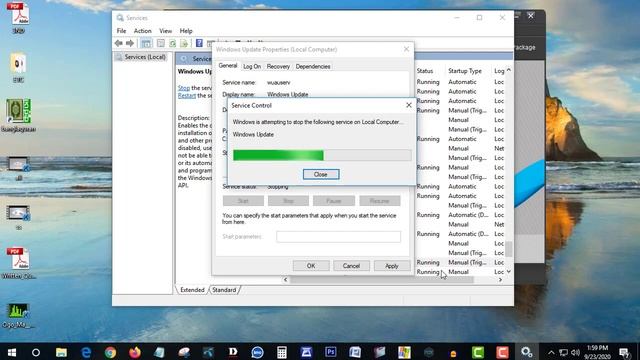The height and width of the screenshot is (360, 640).
Task: Click the blue round bkash-like taskbar icon
Action: coord(257,352)
